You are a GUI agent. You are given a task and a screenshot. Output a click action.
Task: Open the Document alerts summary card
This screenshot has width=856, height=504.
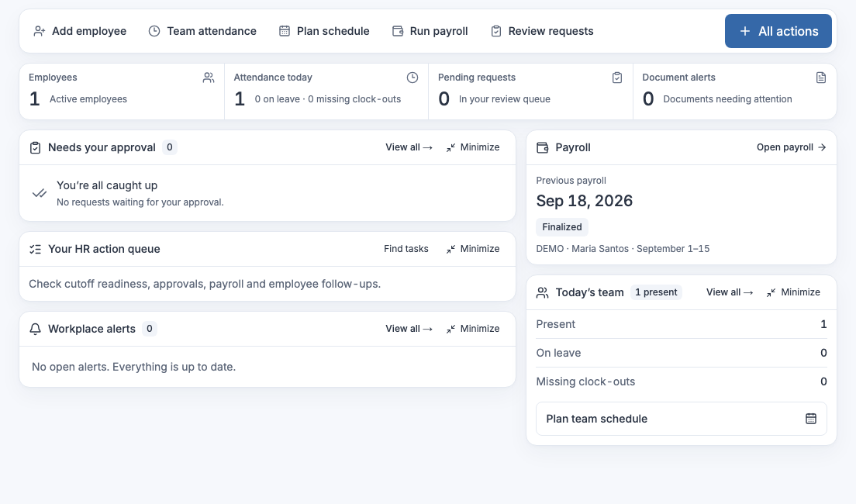coord(735,91)
